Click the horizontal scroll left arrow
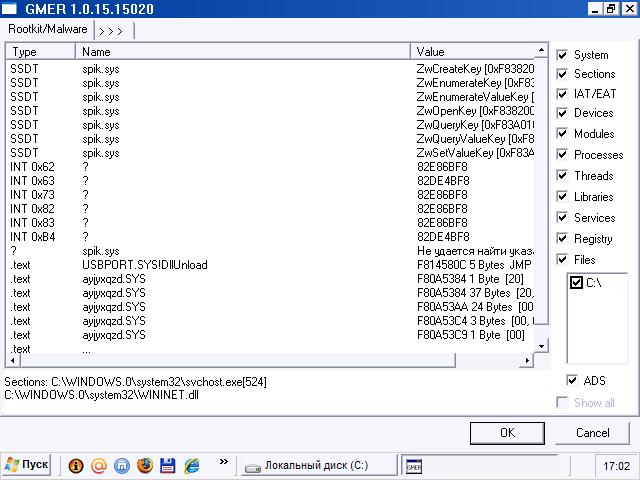The height and width of the screenshot is (480, 640). pos(13,360)
